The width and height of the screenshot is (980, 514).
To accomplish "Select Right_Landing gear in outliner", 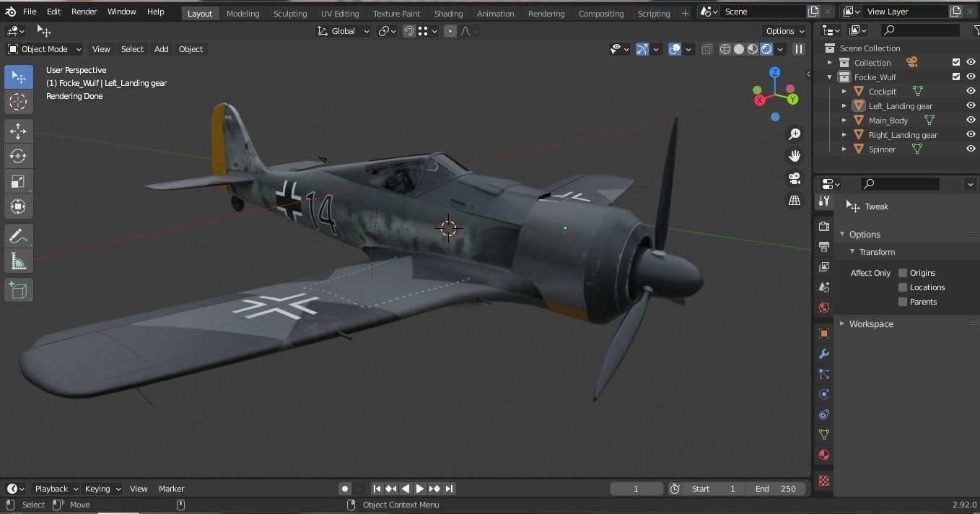I will click(x=903, y=135).
